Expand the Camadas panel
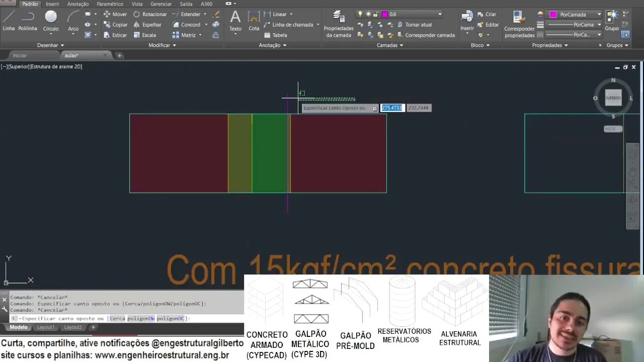The width and height of the screenshot is (644, 362). [x=390, y=45]
